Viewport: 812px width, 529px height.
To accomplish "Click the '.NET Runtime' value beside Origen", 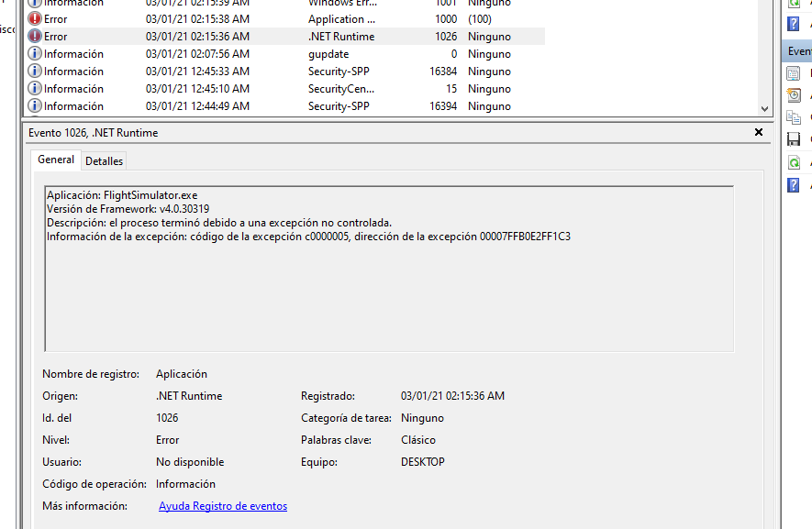I will pos(189,395).
